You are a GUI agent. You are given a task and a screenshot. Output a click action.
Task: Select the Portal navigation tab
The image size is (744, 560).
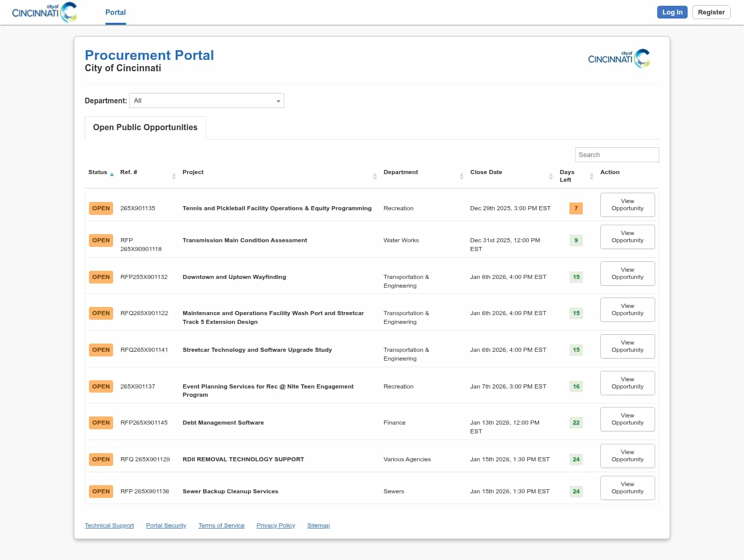click(x=116, y=12)
